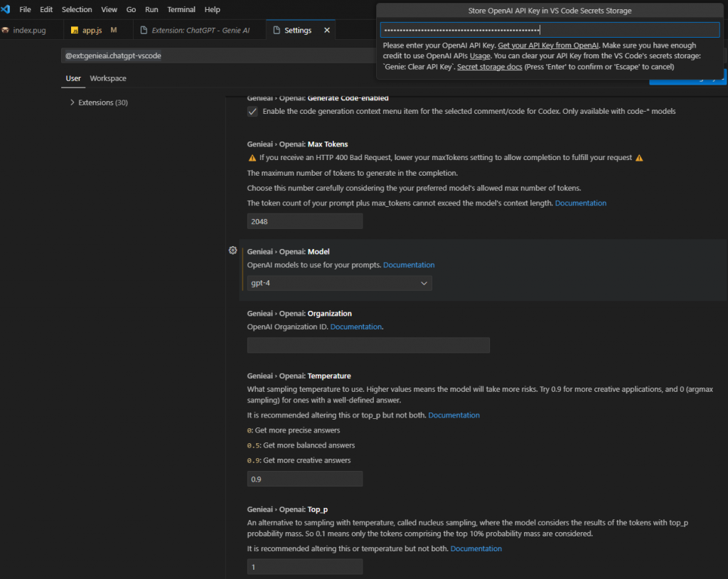Open the Run menu
This screenshot has width=728, height=579.
[151, 9]
